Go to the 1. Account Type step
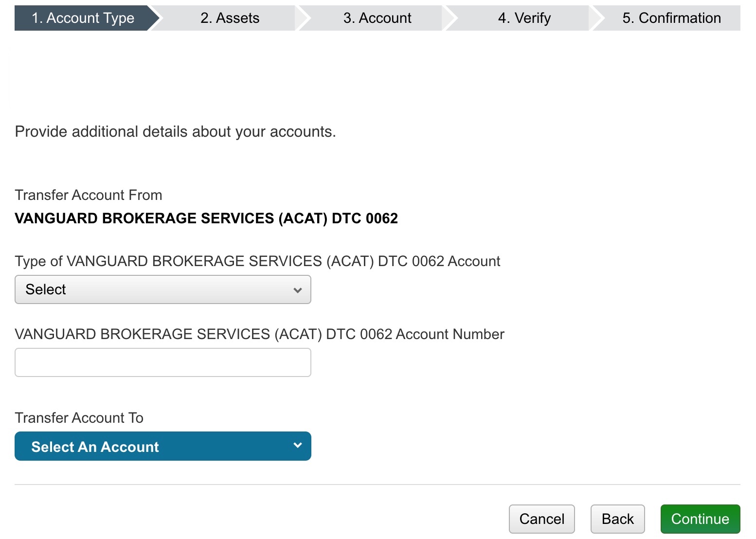756x539 pixels. 83,18
